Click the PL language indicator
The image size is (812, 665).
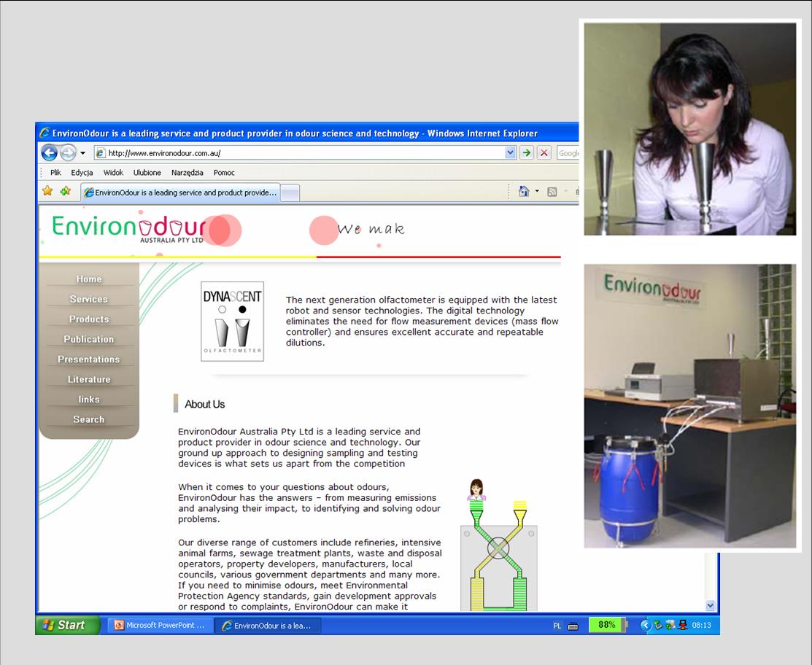pos(557,626)
